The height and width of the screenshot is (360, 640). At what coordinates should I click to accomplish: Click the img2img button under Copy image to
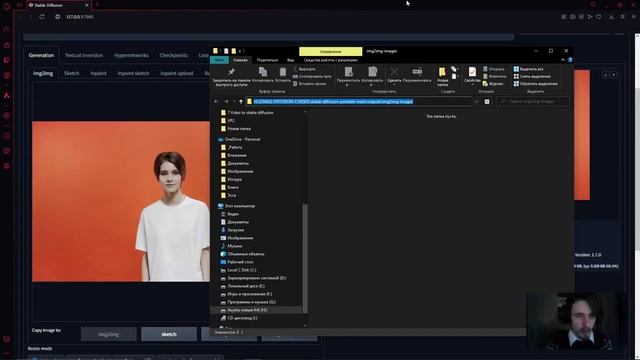pyautogui.click(x=109, y=334)
